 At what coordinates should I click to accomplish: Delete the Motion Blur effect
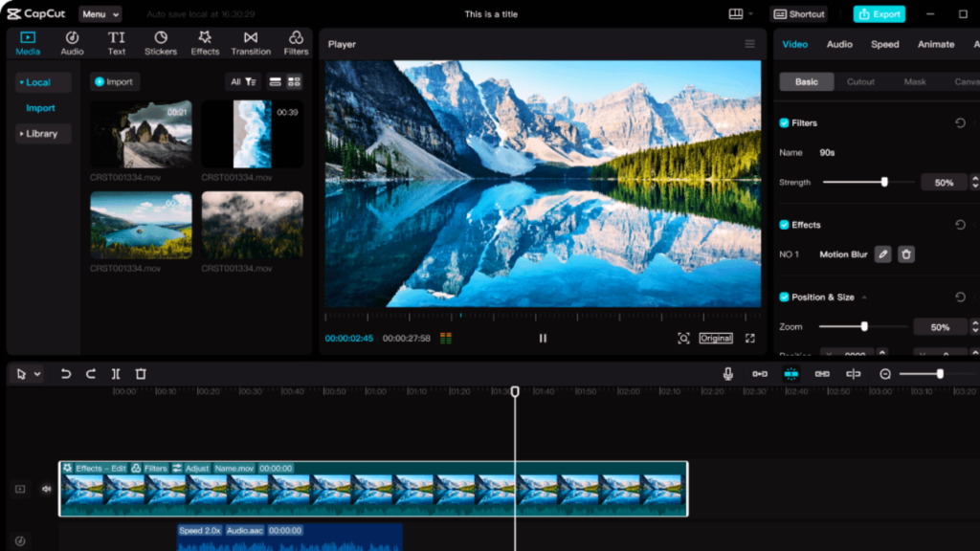pos(906,254)
